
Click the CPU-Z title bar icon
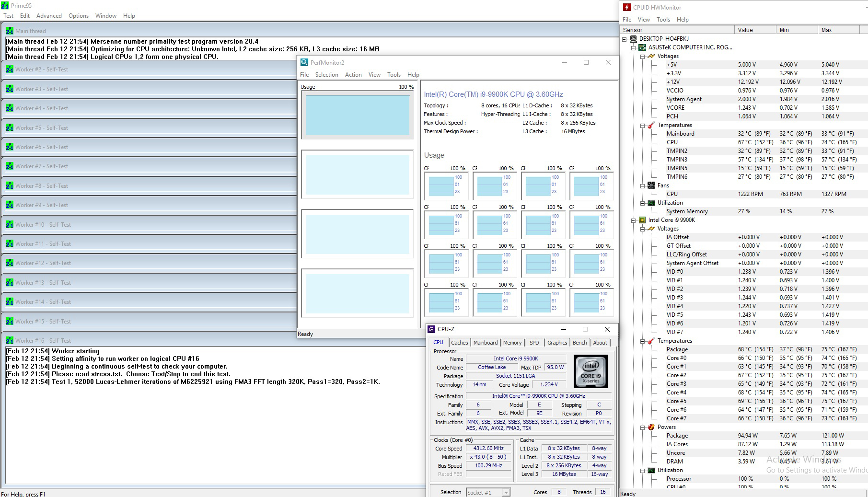pyautogui.click(x=431, y=329)
